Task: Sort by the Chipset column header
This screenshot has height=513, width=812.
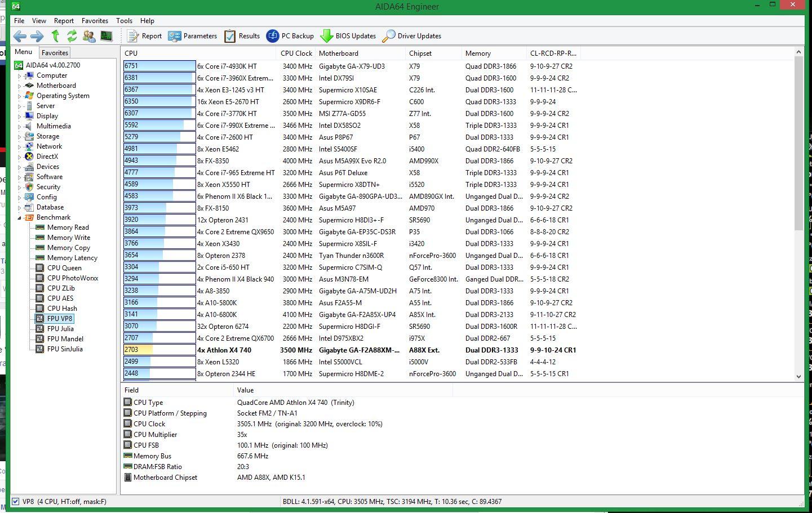Action: point(433,53)
